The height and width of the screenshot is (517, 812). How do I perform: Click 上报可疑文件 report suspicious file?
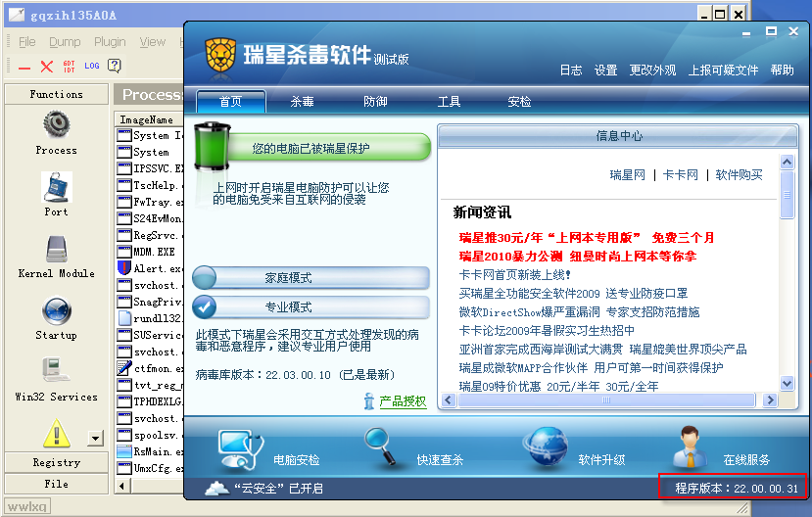(x=723, y=70)
